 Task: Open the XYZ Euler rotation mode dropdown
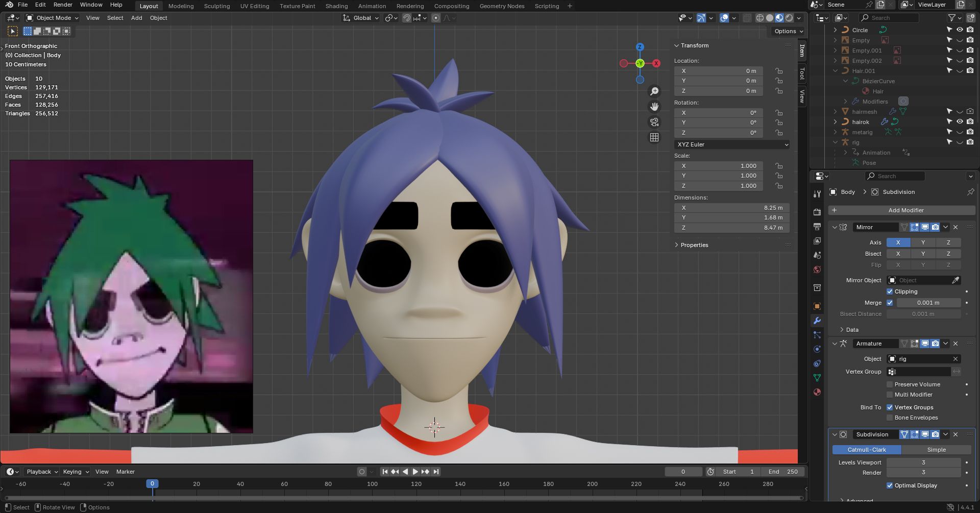(732, 144)
